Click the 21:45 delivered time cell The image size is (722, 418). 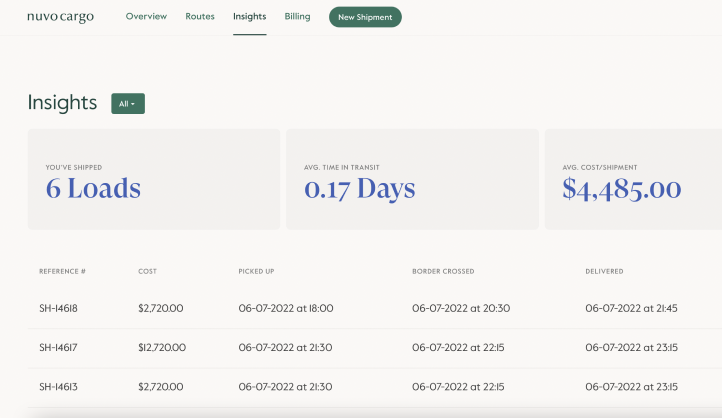631,308
